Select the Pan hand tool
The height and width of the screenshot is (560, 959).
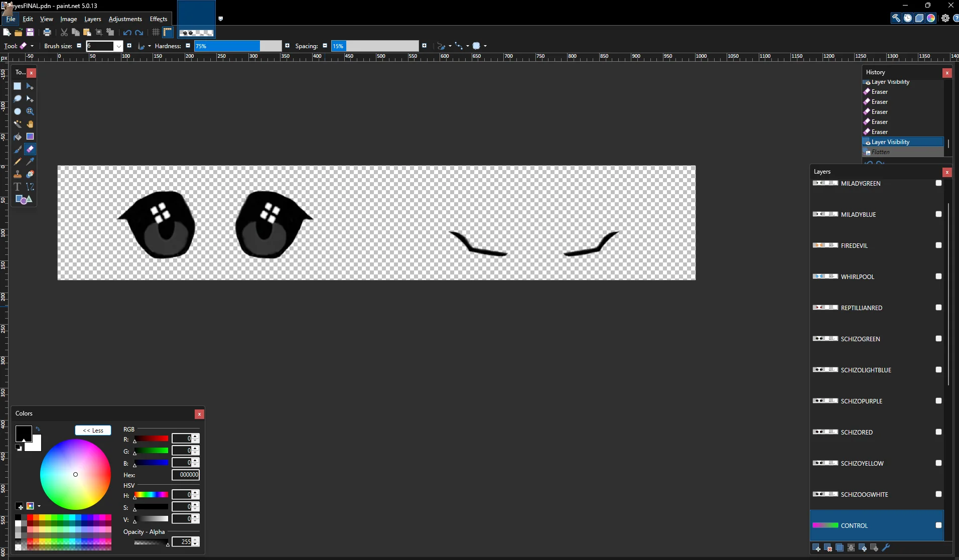[x=30, y=124]
